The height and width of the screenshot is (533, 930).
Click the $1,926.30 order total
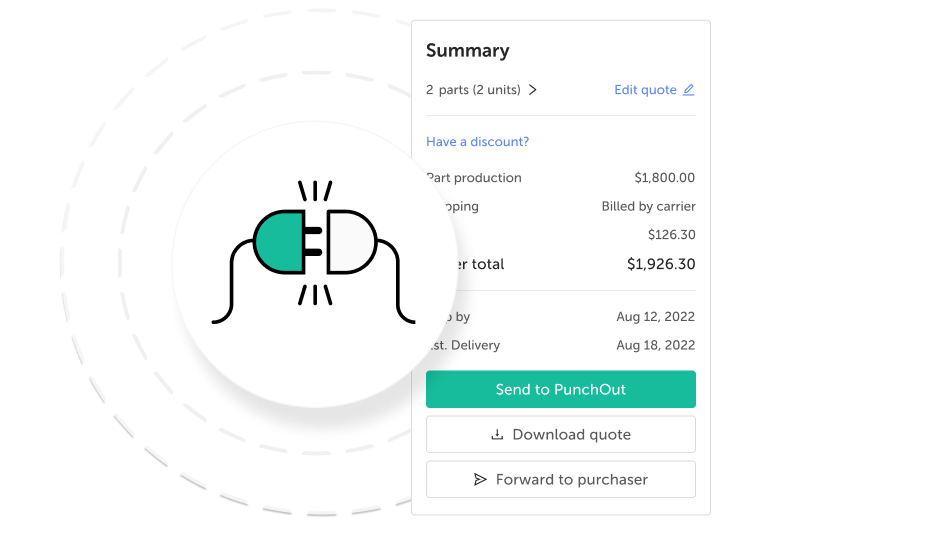(660, 265)
